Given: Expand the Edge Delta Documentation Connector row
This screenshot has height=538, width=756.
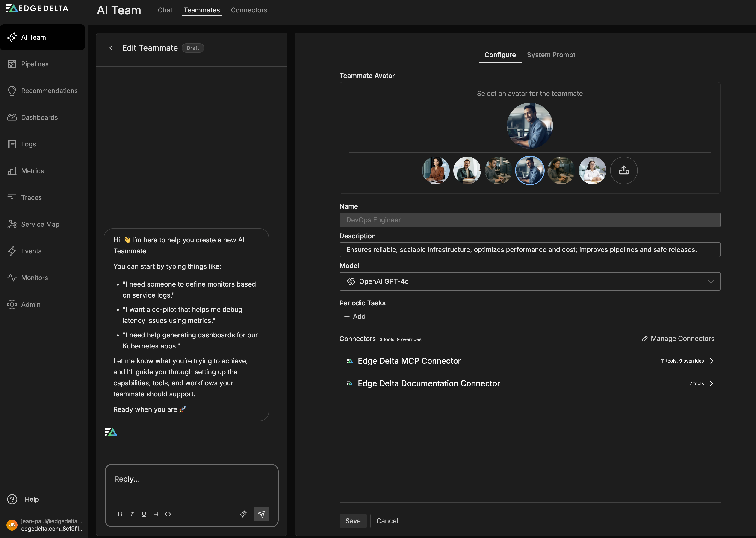Looking at the screenshot, I should pyautogui.click(x=529, y=383).
